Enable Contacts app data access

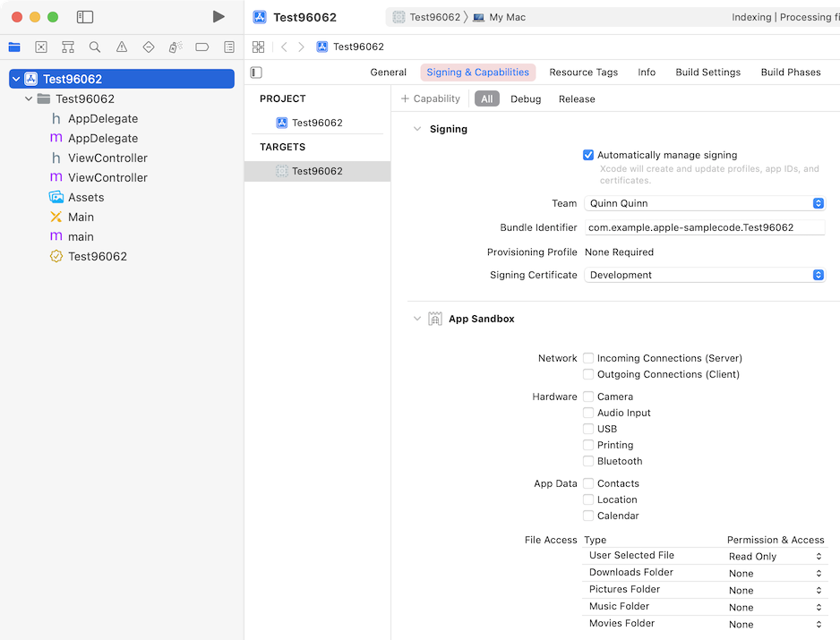[x=588, y=483]
